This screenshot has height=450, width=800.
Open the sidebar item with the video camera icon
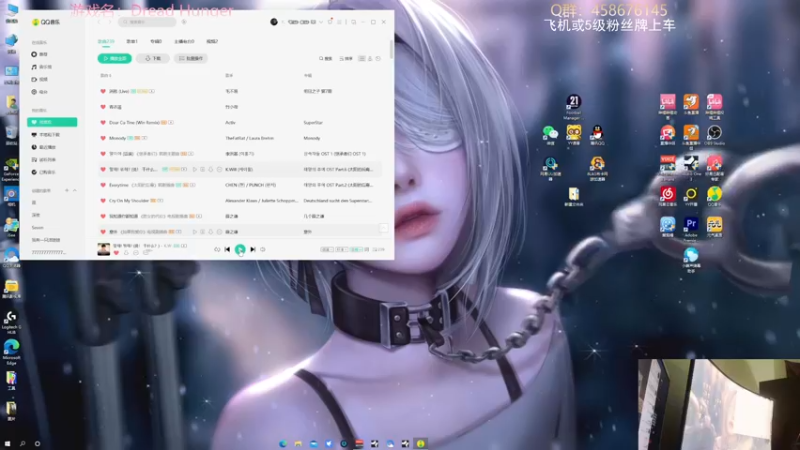(40, 79)
